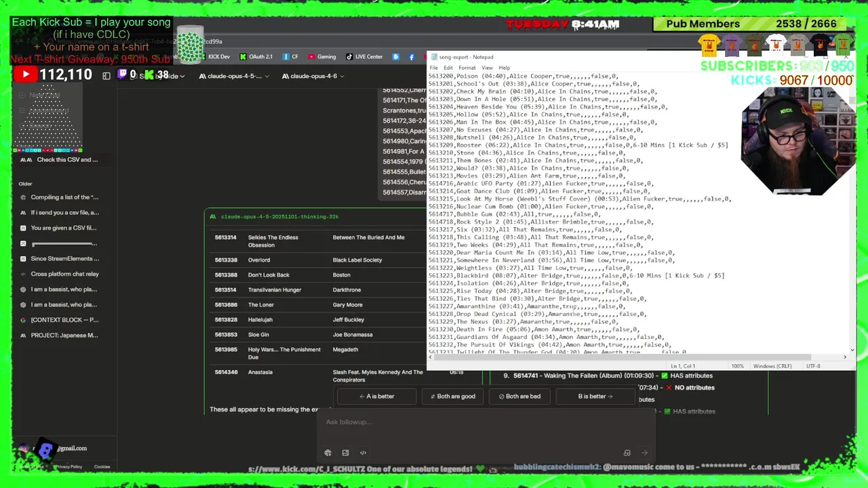Image resolution: width=868 pixels, height=488 pixels.
Task: Click table cell Jeff Buckley
Action: pos(349,320)
